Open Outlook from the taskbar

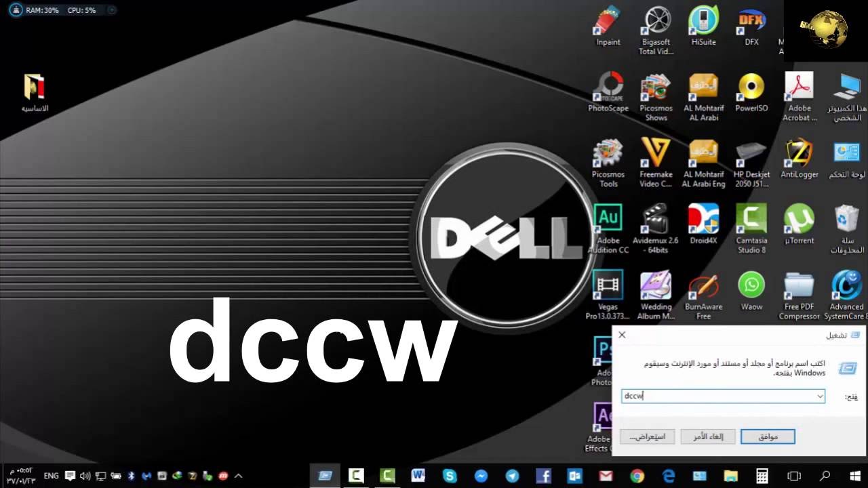pyautogui.click(x=574, y=476)
